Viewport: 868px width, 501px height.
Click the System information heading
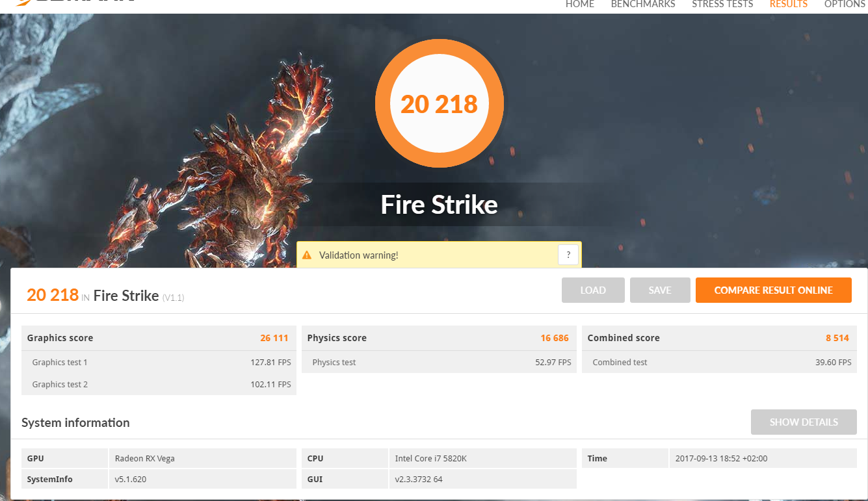pyautogui.click(x=75, y=423)
